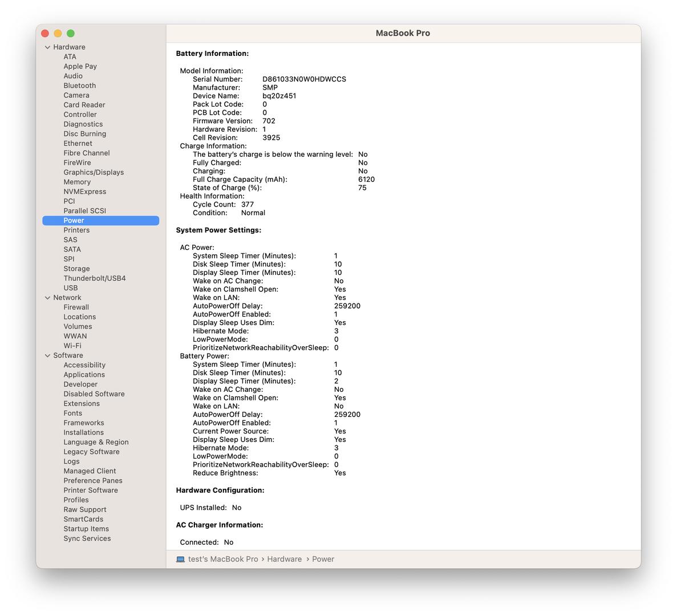
Task: Click Power in the path bar
Action: pyautogui.click(x=323, y=560)
